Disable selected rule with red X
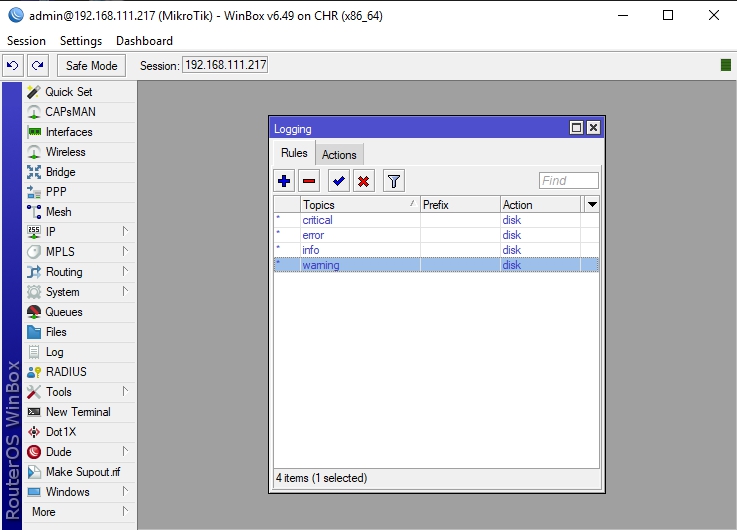This screenshot has width=737, height=530. [363, 181]
